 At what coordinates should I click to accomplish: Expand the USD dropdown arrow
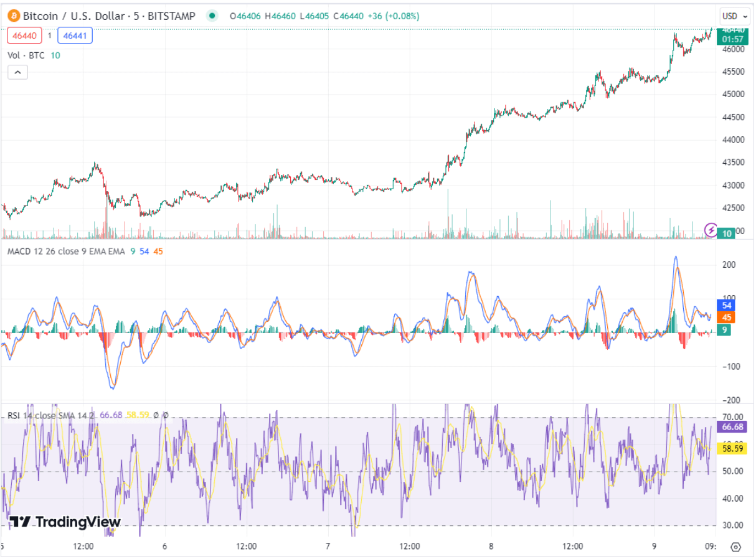pos(744,17)
